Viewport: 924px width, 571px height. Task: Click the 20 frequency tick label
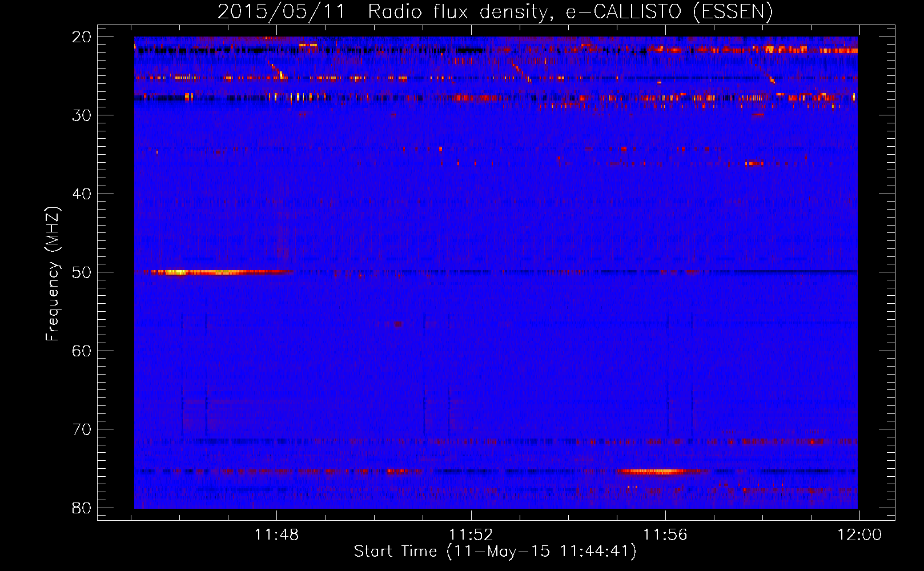click(82, 37)
